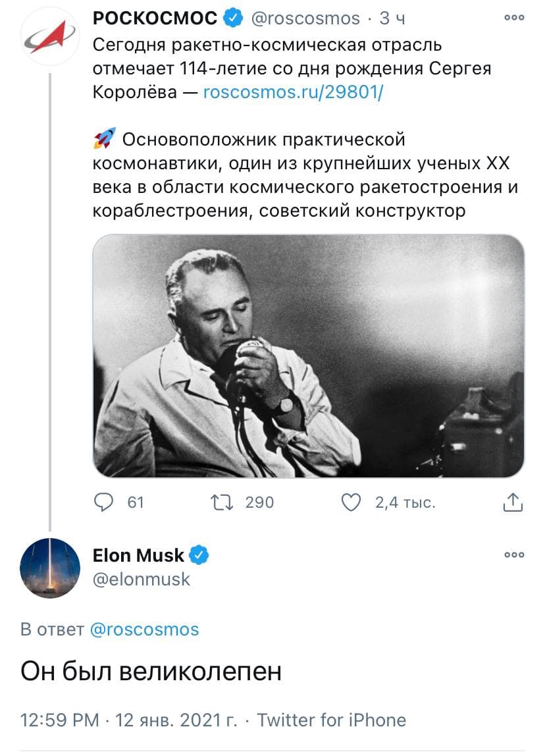Click @roscosmos mention in reply line
This screenshot has height=756, width=545.
pos(143,629)
